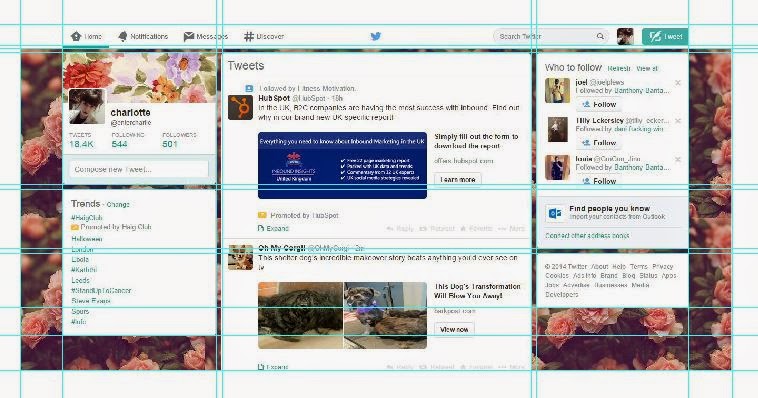Open louie's suggestion avatar
This screenshot has height=398, width=758.
pos(557,167)
